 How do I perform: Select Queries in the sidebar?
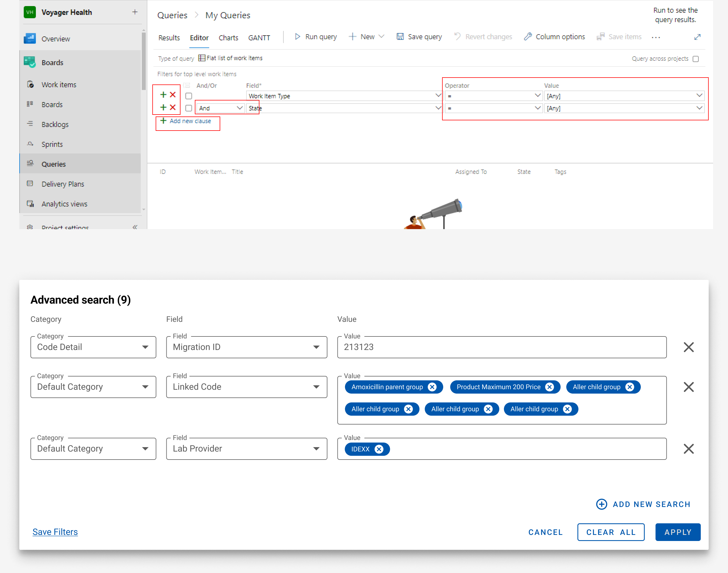point(81,164)
